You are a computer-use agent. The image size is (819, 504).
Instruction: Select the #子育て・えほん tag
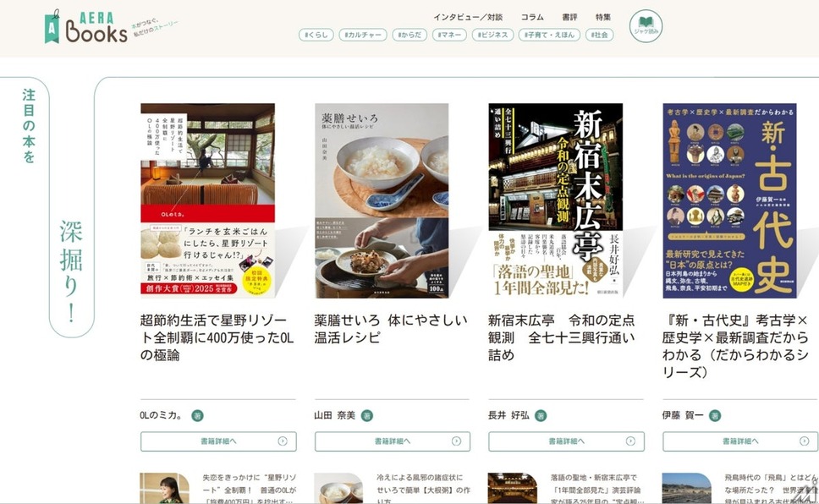(x=549, y=35)
